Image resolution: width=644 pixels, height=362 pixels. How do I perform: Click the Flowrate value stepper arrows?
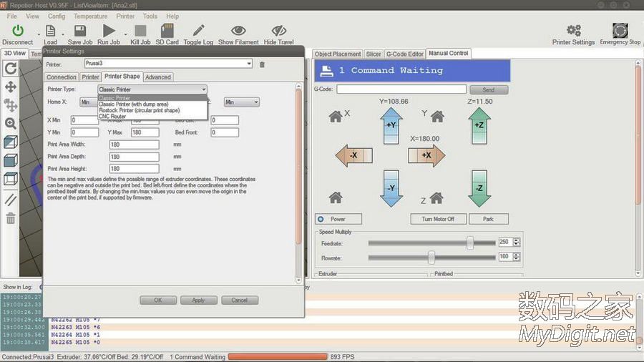(x=516, y=257)
